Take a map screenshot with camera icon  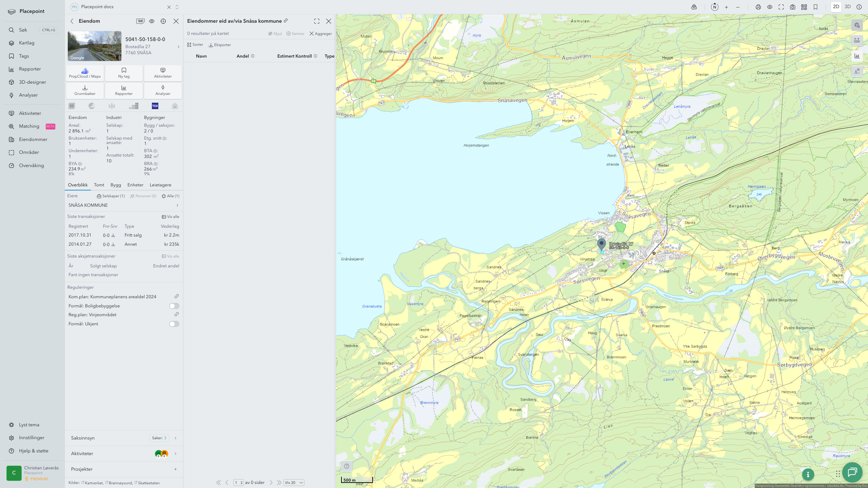pyautogui.click(x=793, y=7)
